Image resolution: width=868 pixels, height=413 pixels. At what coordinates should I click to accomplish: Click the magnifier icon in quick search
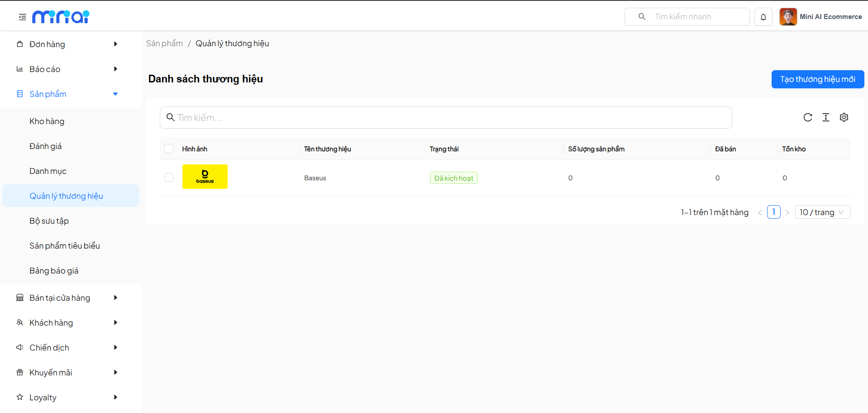pos(642,17)
